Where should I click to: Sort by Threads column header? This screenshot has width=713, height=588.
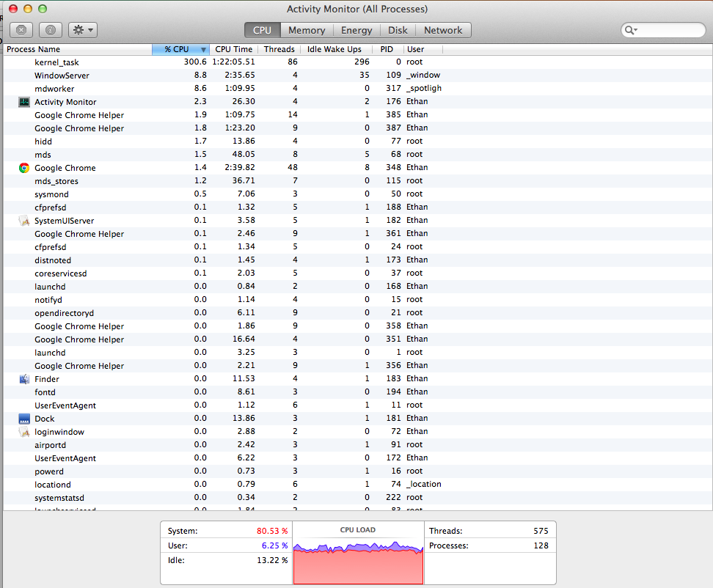279,49
